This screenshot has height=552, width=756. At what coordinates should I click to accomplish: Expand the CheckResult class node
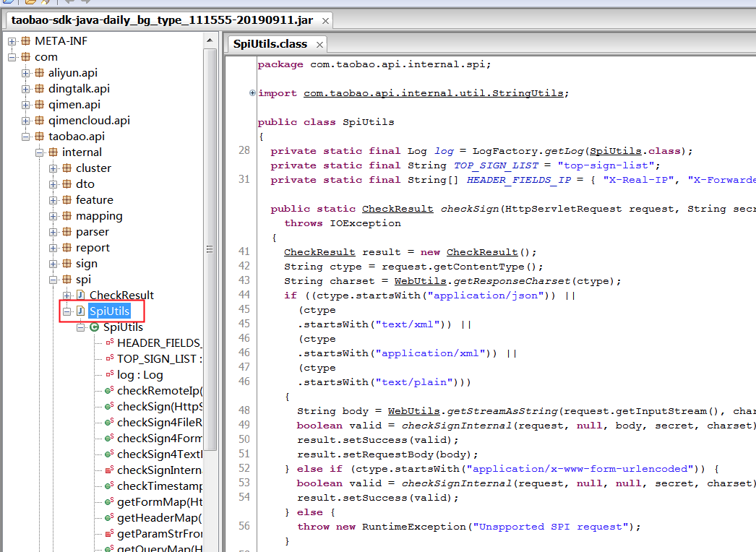tap(66, 296)
